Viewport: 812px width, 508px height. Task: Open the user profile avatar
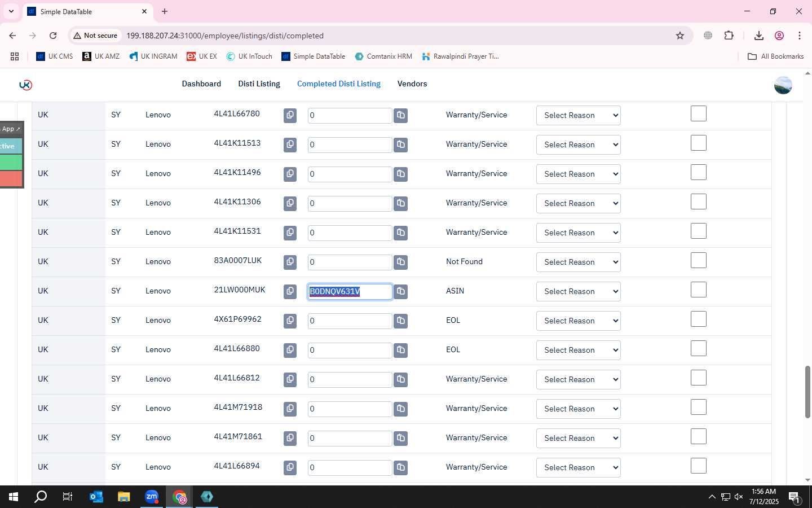(783, 85)
